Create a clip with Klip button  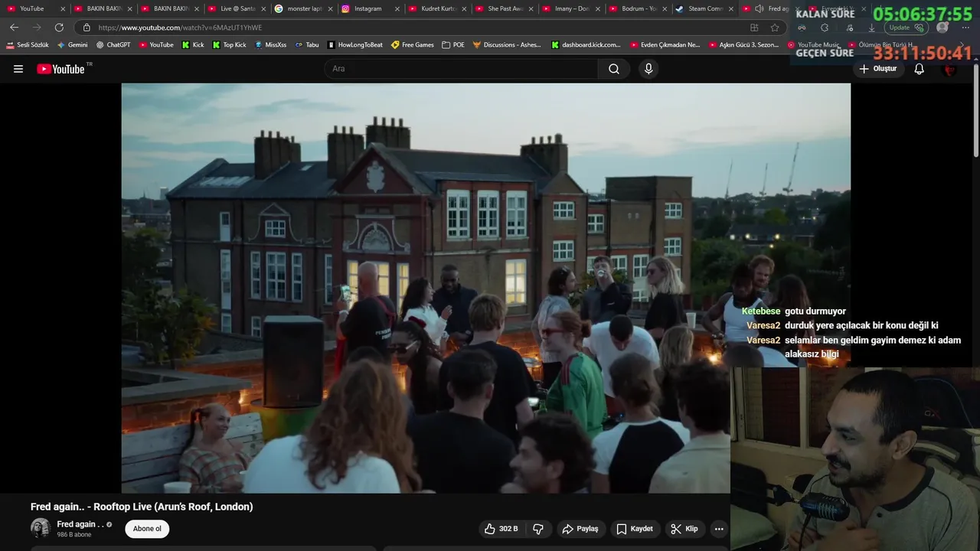click(684, 529)
